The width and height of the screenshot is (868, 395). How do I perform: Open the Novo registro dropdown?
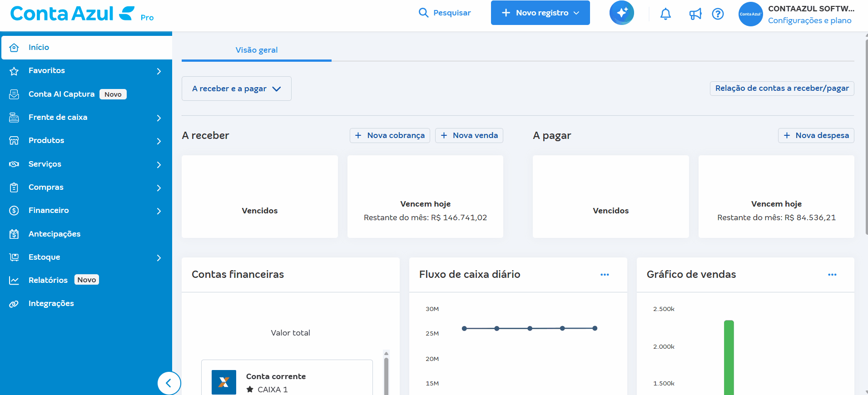541,13
